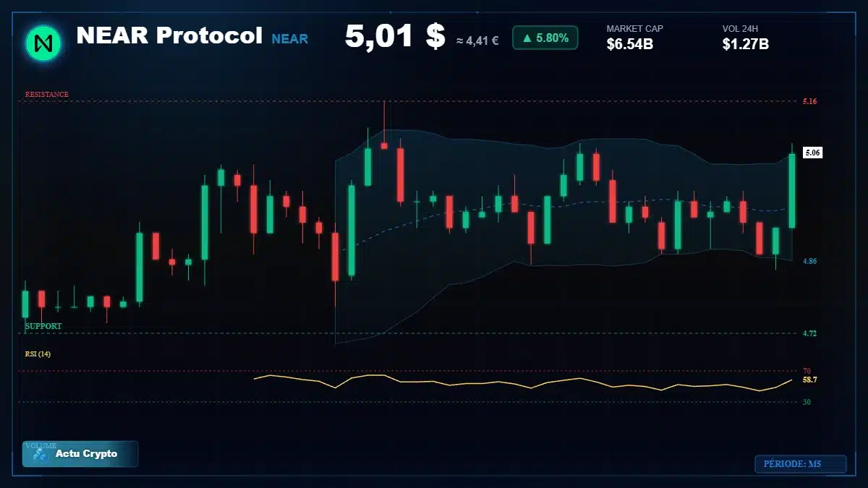Click the RSI 70 overbought level label

point(807,371)
